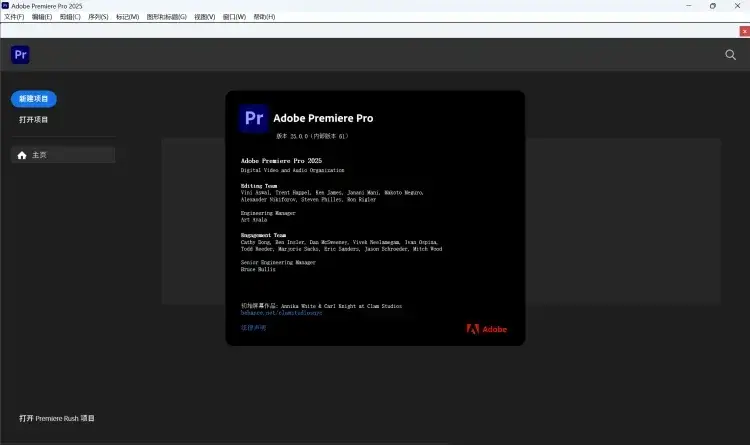Click the Pr logo in About dialog
750x445 pixels.
point(253,118)
